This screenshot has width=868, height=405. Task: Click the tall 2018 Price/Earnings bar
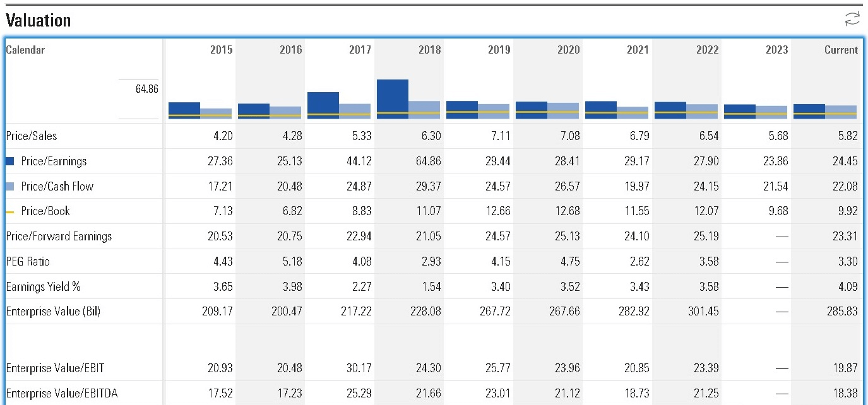coord(393,98)
